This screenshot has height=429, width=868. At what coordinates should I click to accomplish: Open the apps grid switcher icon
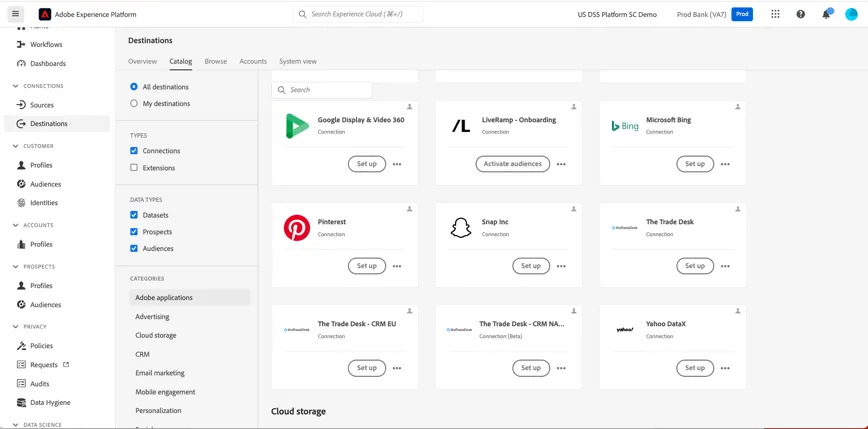tap(775, 14)
